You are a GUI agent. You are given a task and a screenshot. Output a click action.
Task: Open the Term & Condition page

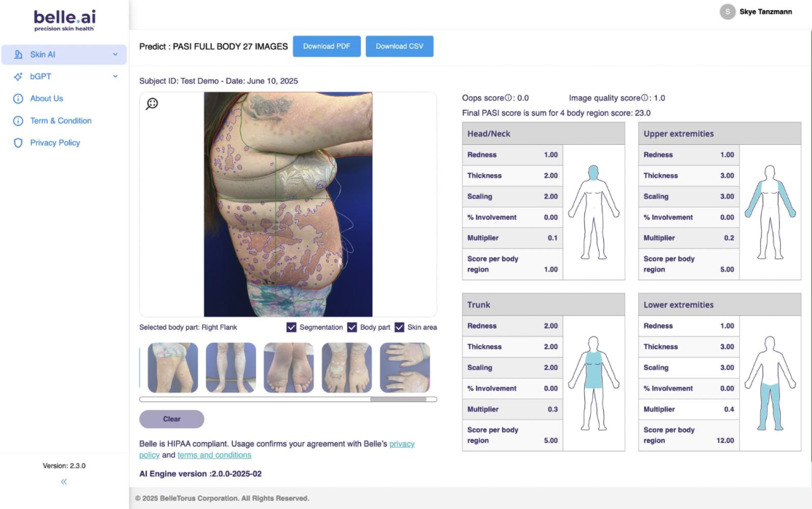[60, 121]
